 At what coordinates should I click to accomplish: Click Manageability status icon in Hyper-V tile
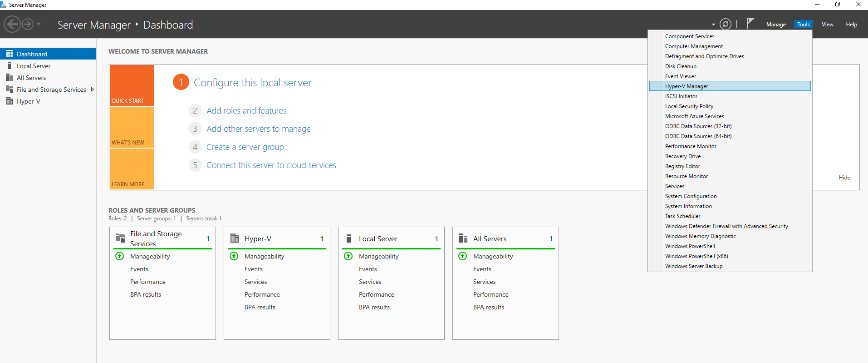(234, 256)
